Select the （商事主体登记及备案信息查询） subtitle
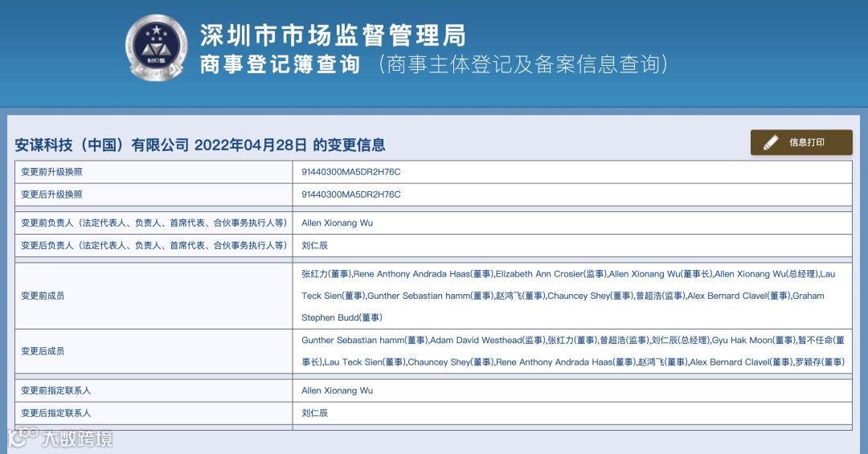This screenshot has width=868, height=454. 523,64
